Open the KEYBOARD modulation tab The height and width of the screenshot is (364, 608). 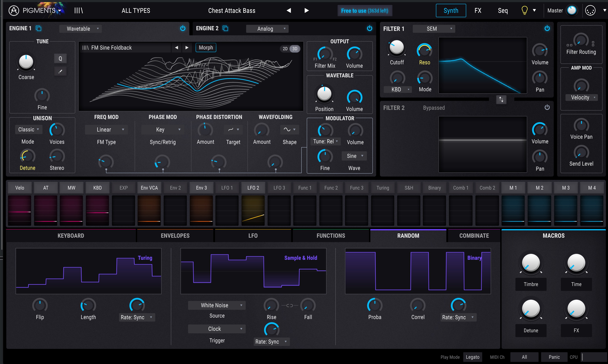coord(71,236)
